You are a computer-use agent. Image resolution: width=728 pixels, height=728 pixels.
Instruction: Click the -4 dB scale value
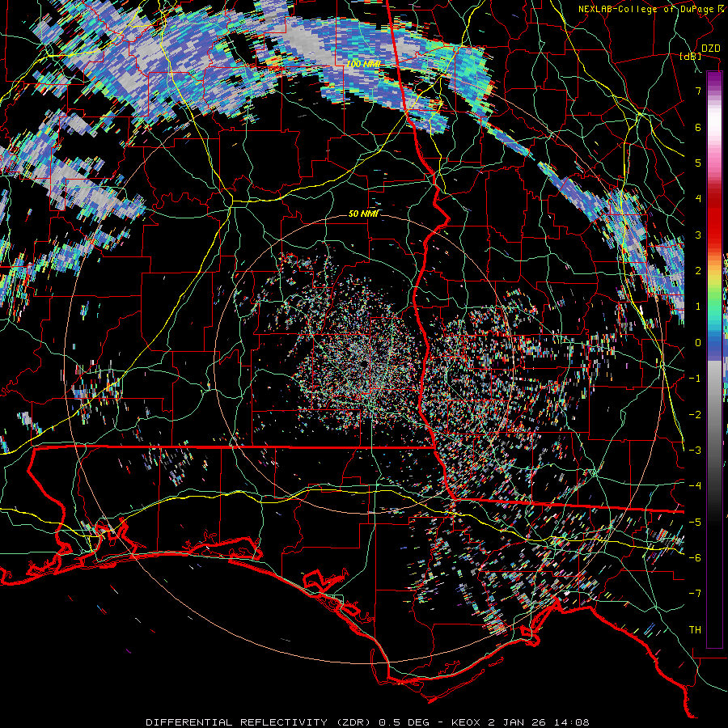pyautogui.click(x=695, y=486)
